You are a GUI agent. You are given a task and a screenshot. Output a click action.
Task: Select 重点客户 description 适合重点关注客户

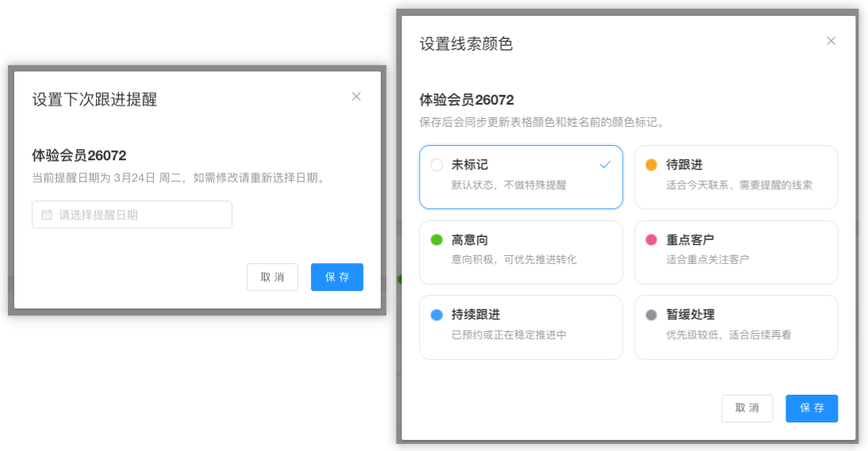coord(708,259)
